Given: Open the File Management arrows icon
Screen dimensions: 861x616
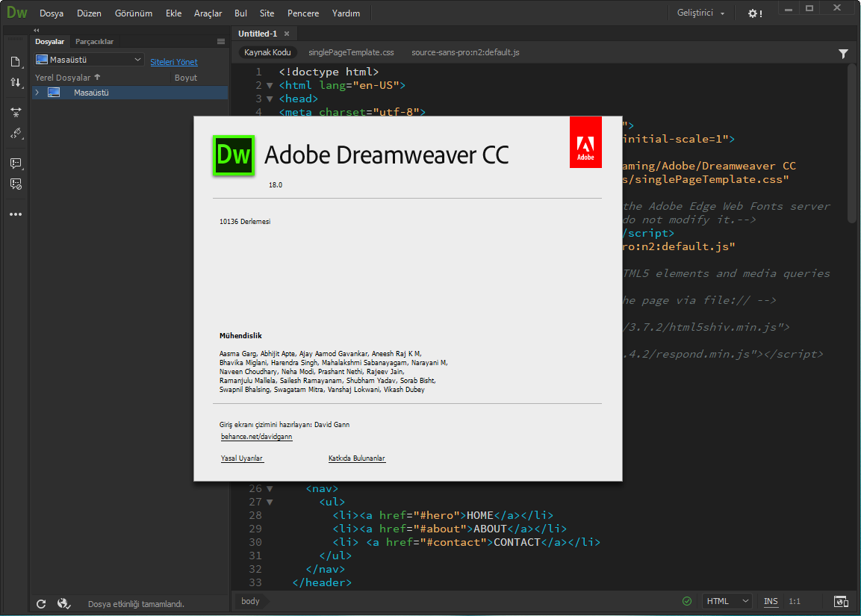Looking at the screenshot, I should pos(15,83).
